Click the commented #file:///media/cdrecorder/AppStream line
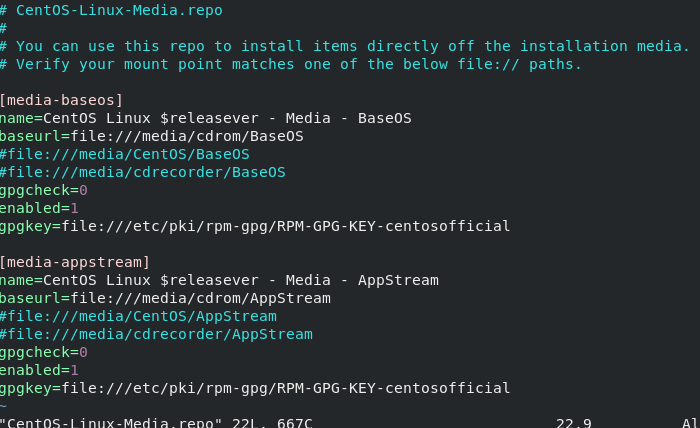The height and width of the screenshot is (428, 700). point(156,334)
